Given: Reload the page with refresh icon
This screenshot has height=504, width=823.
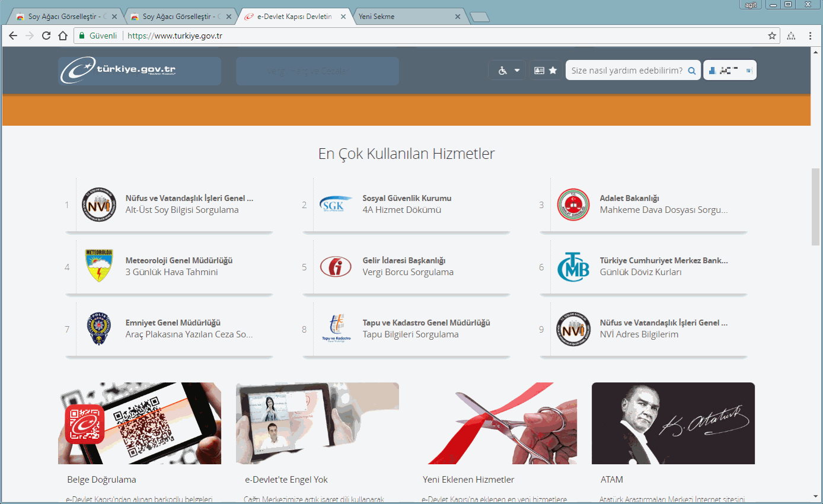Looking at the screenshot, I should pos(46,36).
